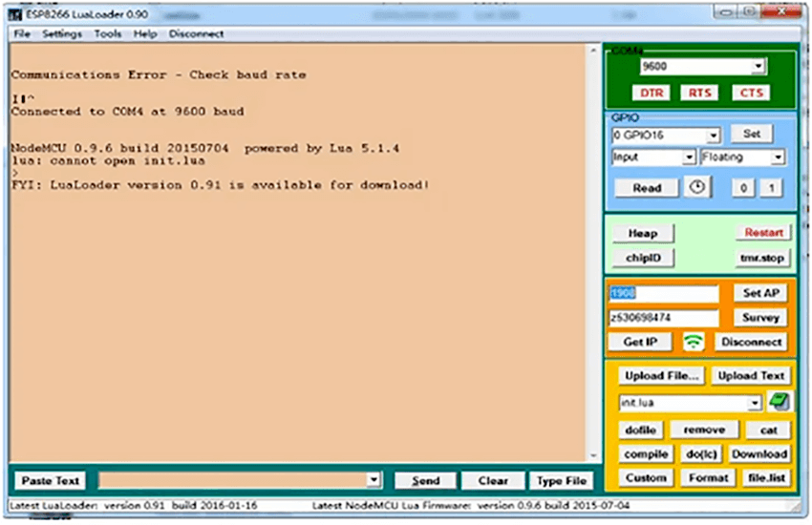Click the tmr.stop button

point(762,258)
